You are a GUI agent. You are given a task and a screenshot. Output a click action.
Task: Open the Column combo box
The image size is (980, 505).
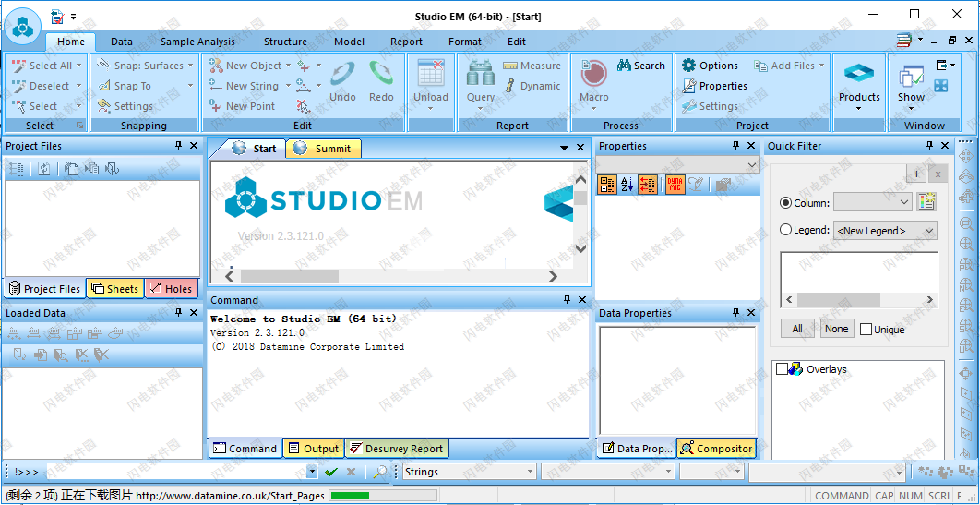point(873,202)
